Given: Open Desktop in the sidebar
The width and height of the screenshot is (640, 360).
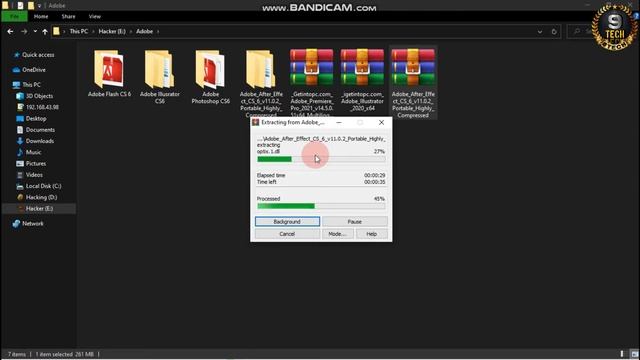Looking at the screenshot, I should (x=36, y=118).
